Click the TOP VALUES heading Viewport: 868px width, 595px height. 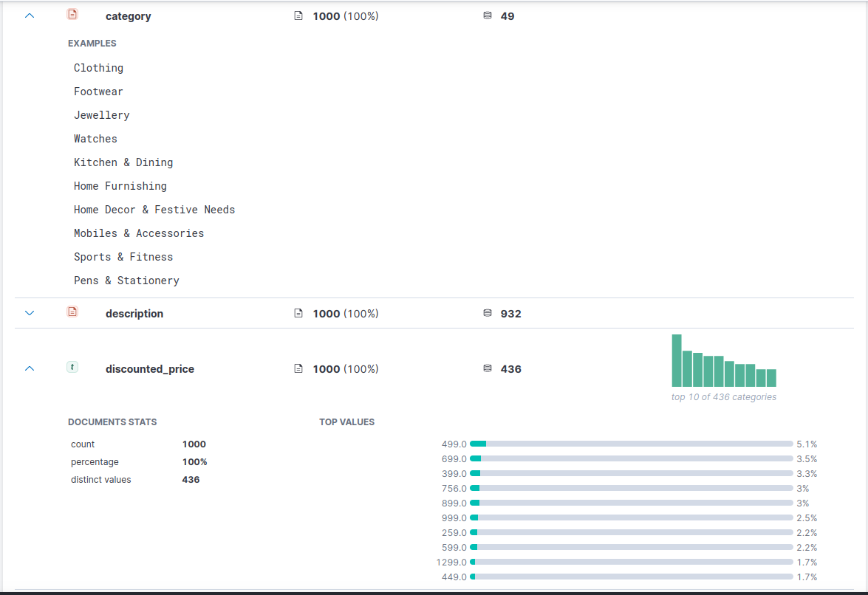[347, 422]
